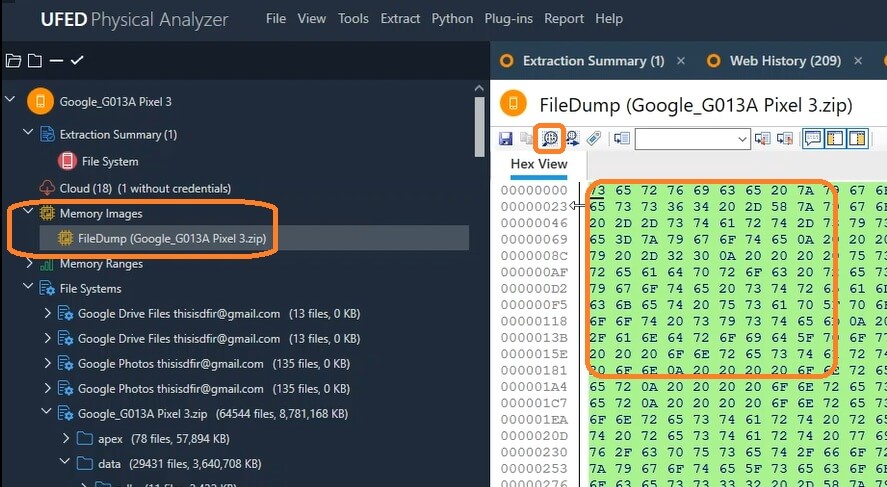Click the Find Next arrow icon
This screenshot has height=487, width=887.
tap(572, 138)
